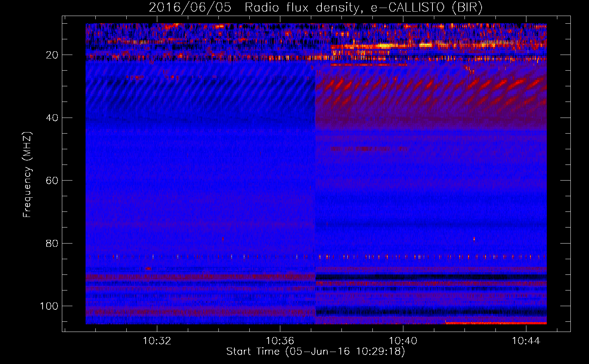The image size is (589, 364).
Task: Click the 10:44 time axis label
Action: 526,341
